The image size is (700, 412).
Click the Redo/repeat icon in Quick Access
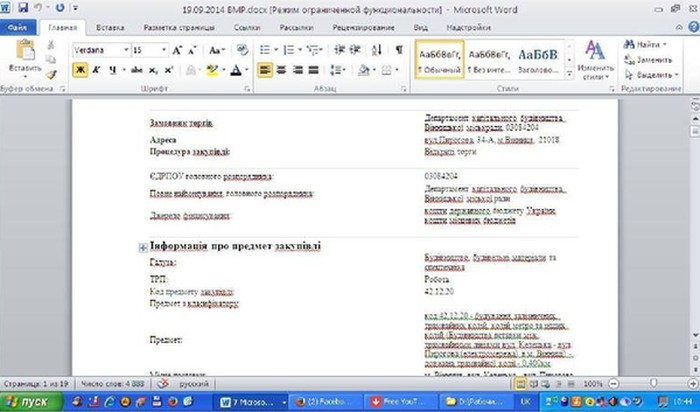coord(60,8)
